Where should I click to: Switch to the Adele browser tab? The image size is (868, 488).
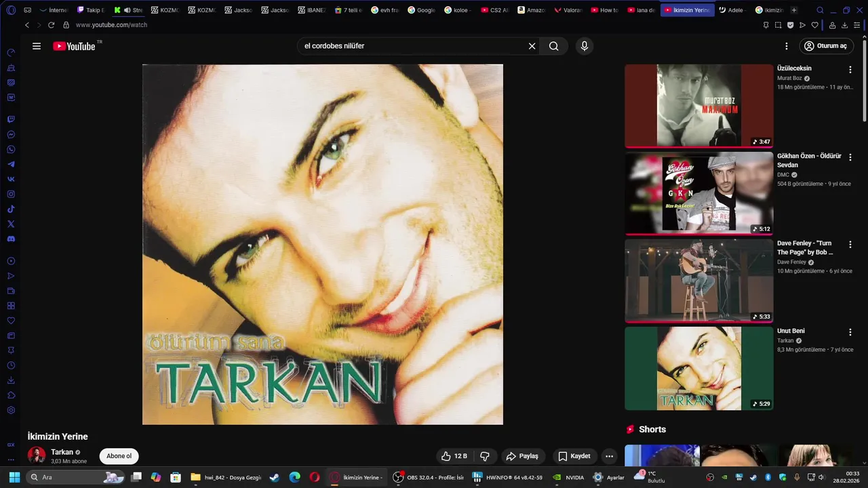pos(732,10)
